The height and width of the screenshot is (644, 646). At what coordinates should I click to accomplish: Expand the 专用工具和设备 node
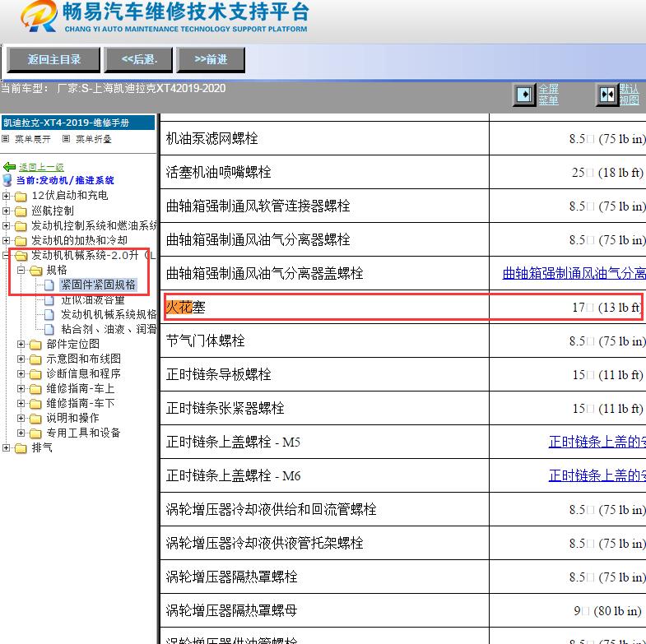coord(21,433)
